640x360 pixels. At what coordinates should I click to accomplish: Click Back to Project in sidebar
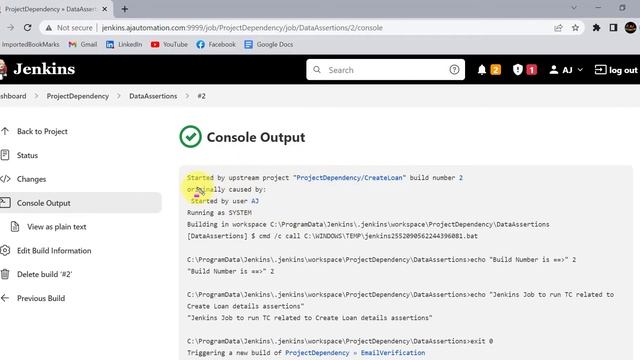click(42, 131)
